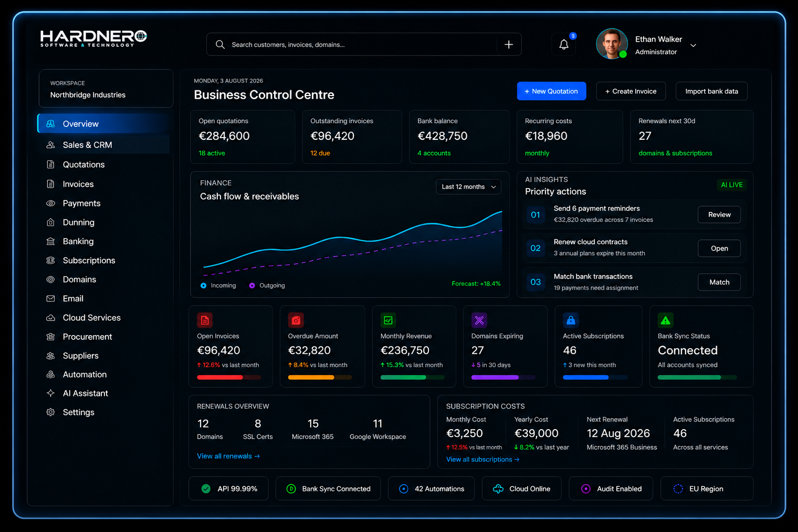Click the Banking building icon
The width and height of the screenshot is (798, 532).
(50, 241)
